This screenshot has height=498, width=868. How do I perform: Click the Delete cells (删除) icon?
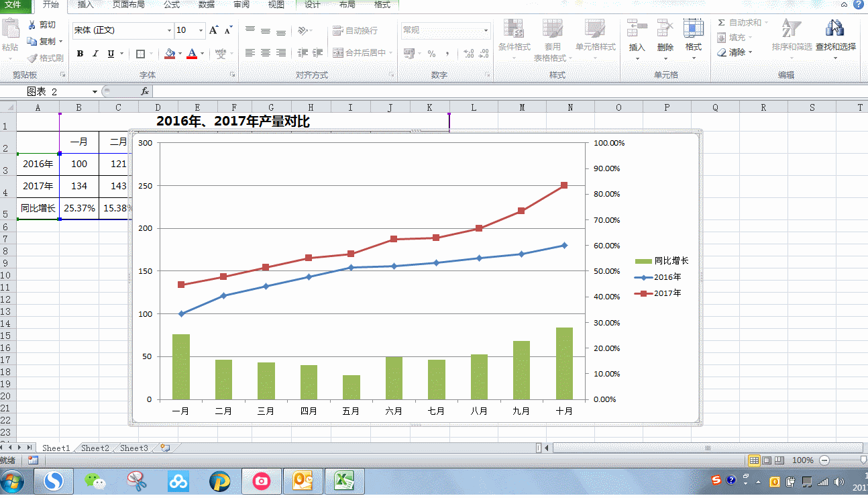coord(665,29)
